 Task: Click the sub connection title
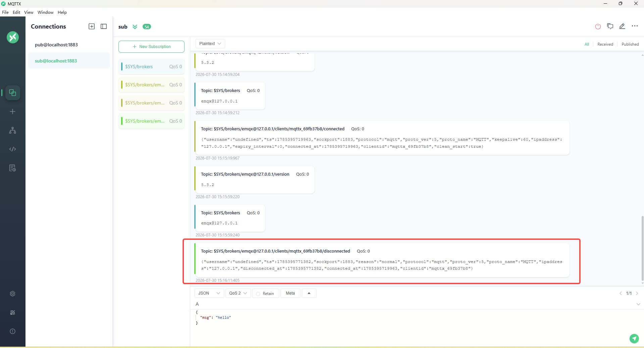pos(123,27)
